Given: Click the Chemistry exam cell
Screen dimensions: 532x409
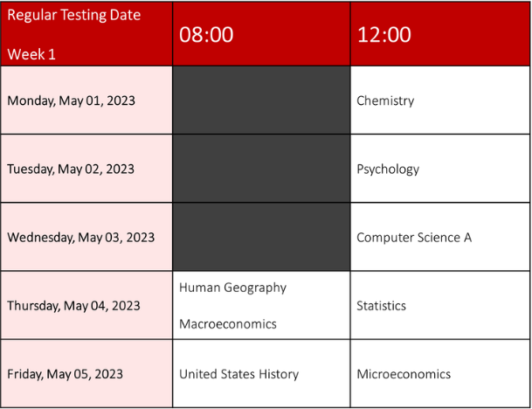Looking at the screenshot, I should click(x=385, y=101).
